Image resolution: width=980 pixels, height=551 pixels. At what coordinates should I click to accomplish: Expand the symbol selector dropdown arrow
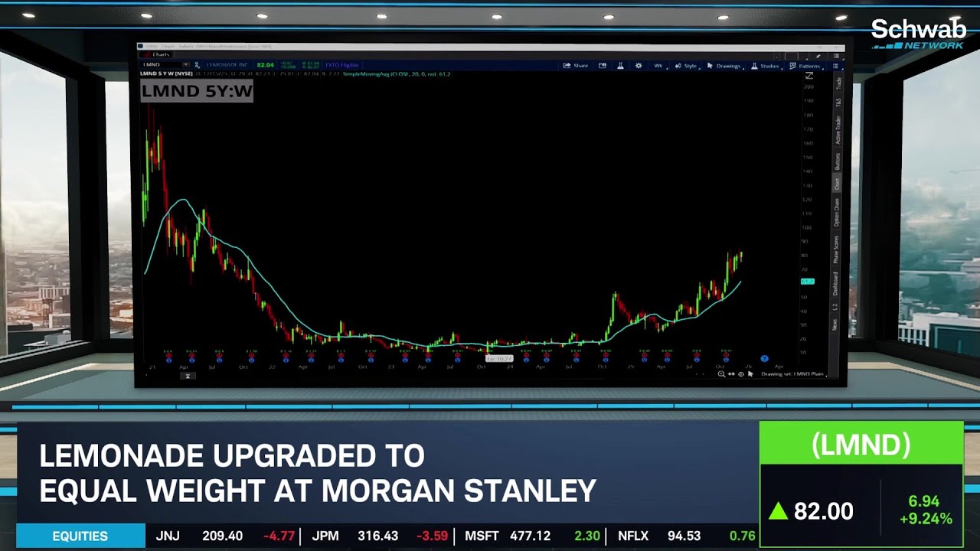[185, 65]
